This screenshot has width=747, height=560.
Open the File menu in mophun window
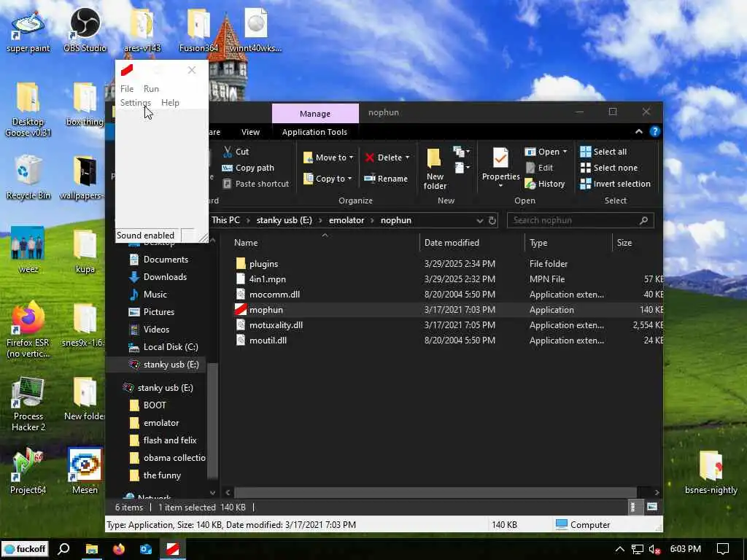point(127,88)
